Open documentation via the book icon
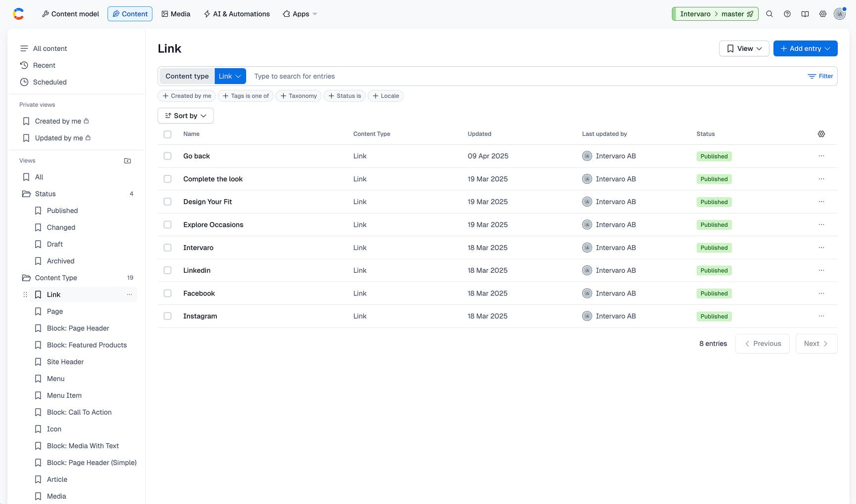The width and height of the screenshot is (856, 504). click(805, 13)
